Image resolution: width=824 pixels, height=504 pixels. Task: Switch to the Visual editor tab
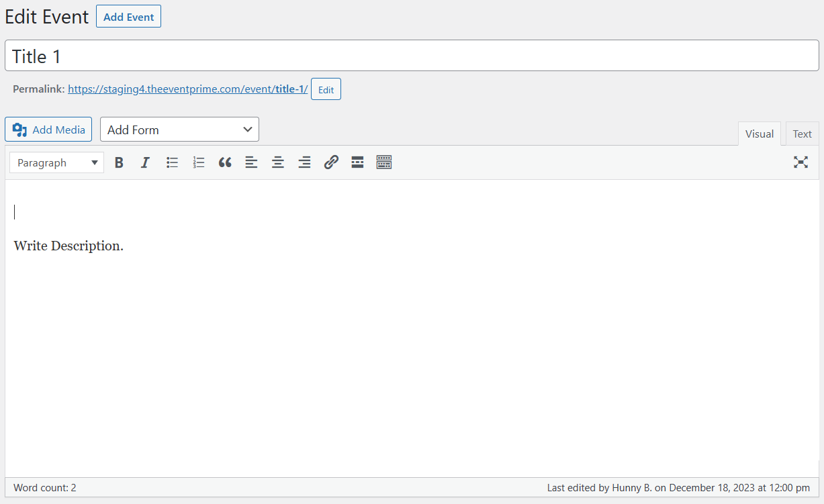[x=759, y=134]
